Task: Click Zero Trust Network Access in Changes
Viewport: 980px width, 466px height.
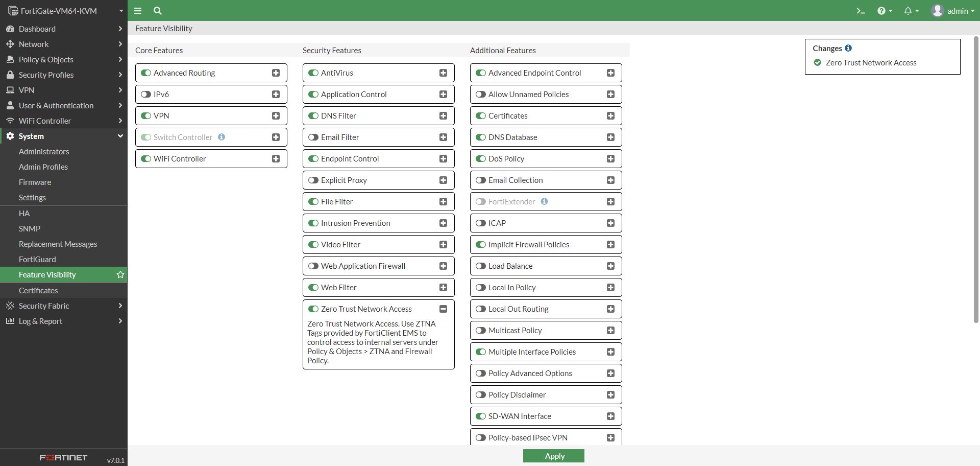Action: pos(871,62)
